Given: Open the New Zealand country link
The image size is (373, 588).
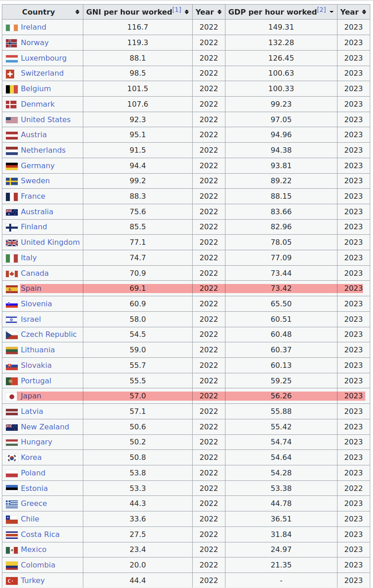Looking at the screenshot, I should coord(45,427).
